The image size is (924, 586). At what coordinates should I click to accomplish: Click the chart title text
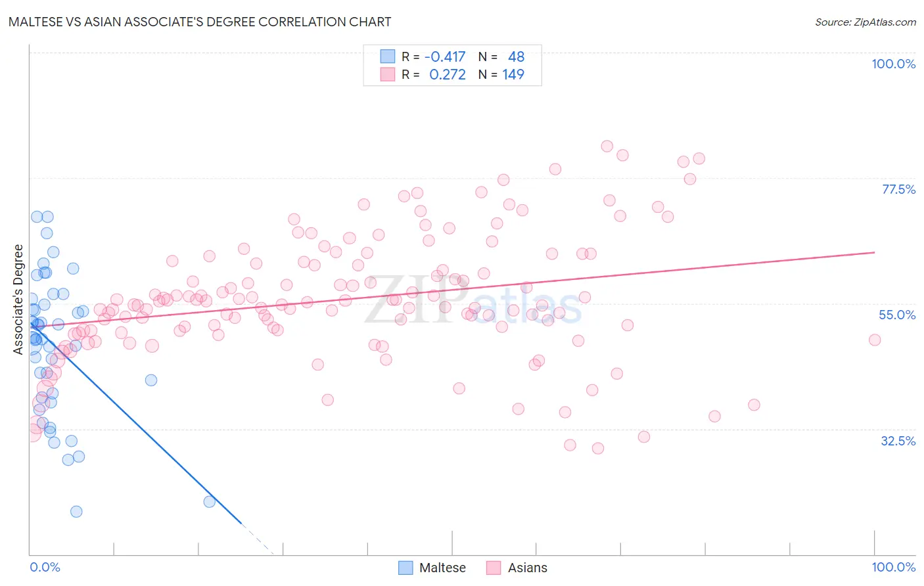(200, 22)
